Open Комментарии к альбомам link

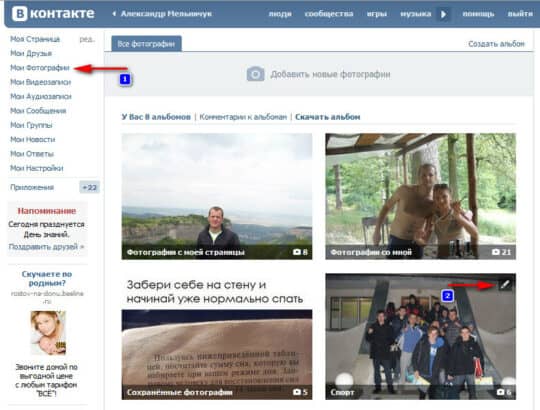pyautogui.click(x=243, y=117)
